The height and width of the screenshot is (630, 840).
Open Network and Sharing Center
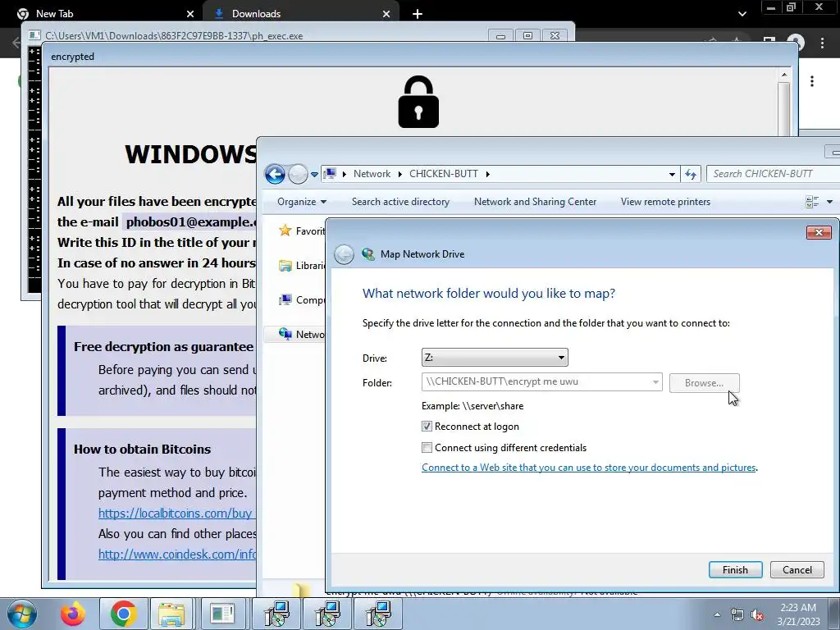tap(535, 202)
